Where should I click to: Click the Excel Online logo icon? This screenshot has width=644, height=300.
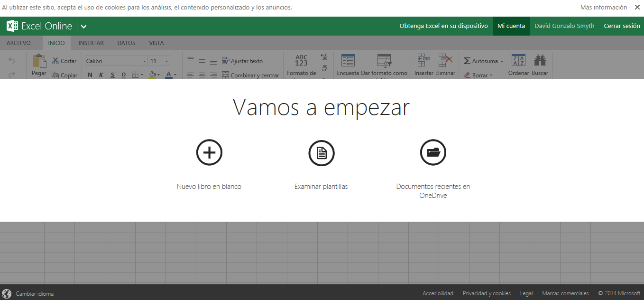(x=12, y=26)
